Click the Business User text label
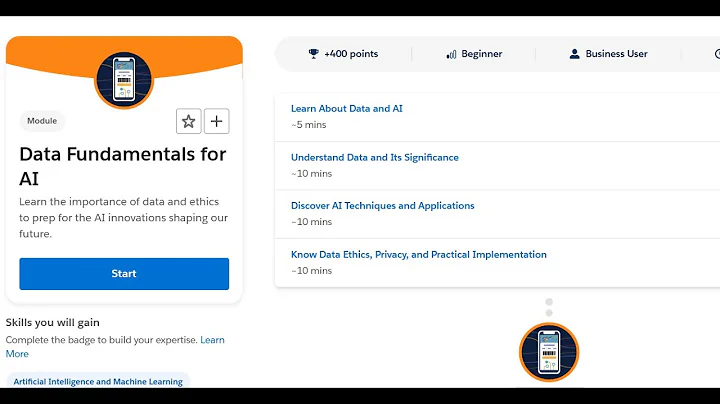Viewport: 720px width, 404px height. 616,54
